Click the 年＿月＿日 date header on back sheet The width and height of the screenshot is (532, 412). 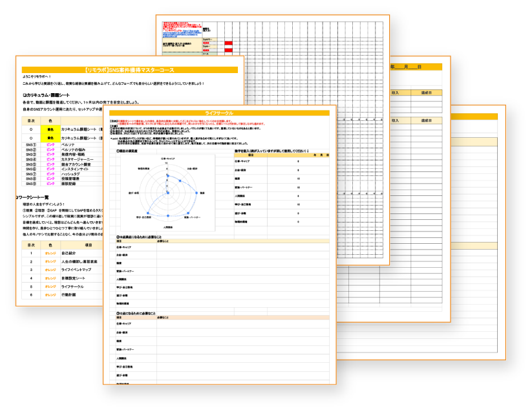406,67
